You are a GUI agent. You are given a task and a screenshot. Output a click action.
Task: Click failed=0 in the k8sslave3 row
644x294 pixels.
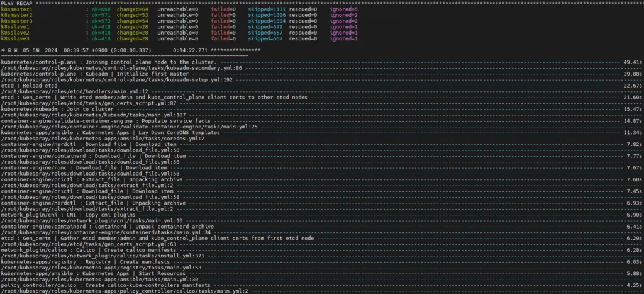(223, 38)
